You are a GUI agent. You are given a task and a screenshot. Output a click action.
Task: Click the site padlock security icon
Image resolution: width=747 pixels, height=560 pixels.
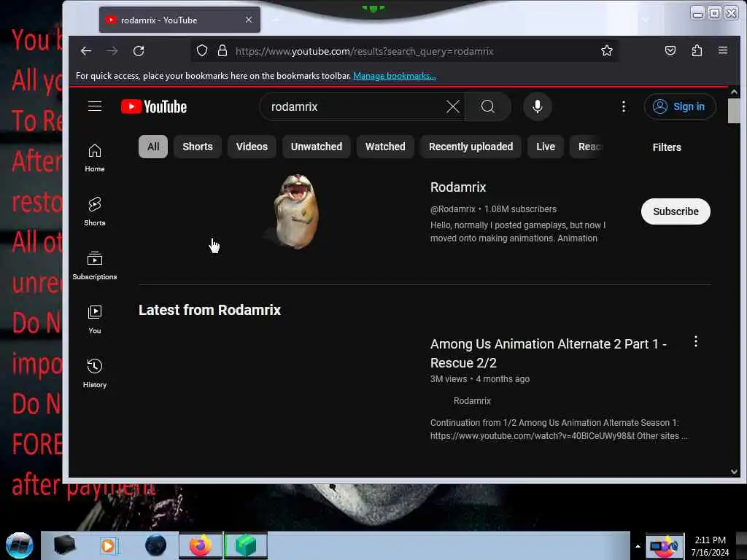(222, 50)
